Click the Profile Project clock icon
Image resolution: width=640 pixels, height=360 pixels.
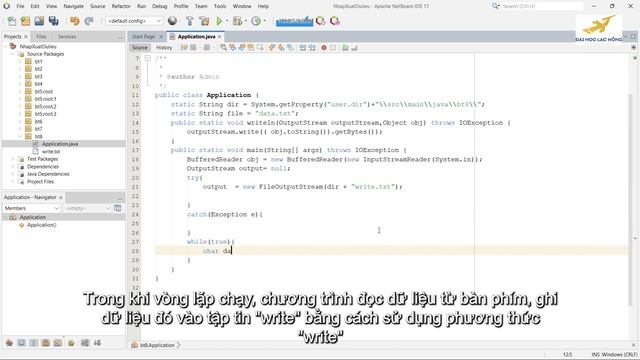pos(256,21)
